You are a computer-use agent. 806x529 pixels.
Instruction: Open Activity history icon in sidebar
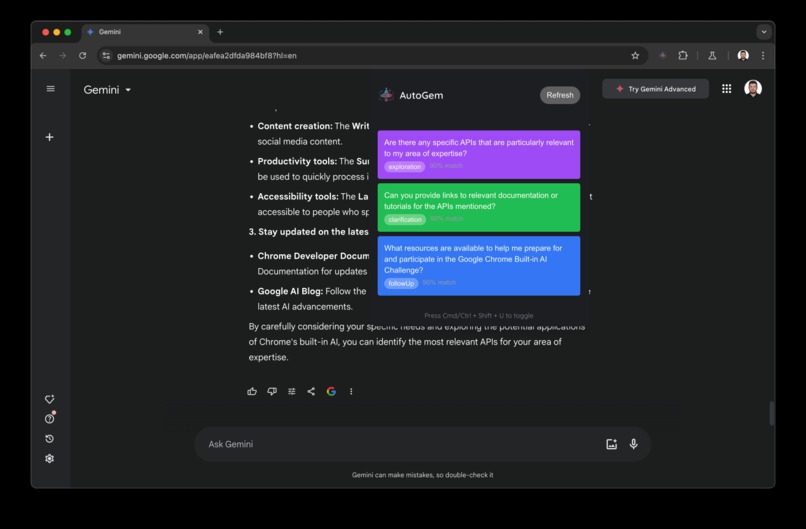click(49, 439)
